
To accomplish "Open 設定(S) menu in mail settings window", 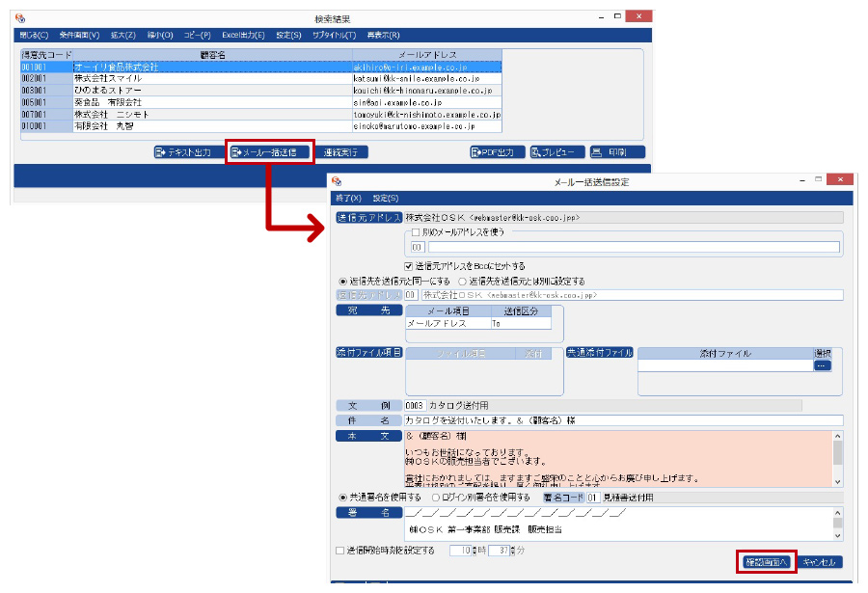I will pos(386,198).
